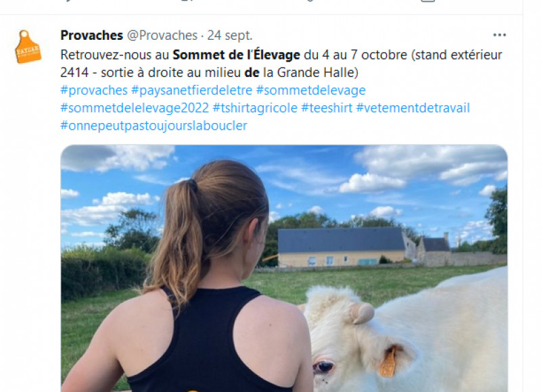Open the tweet's three-dot more menu

(499, 35)
